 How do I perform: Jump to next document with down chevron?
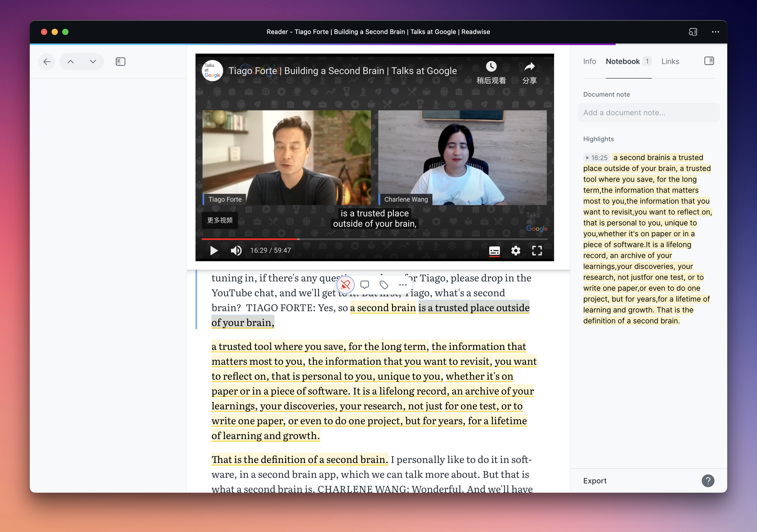(x=93, y=62)
